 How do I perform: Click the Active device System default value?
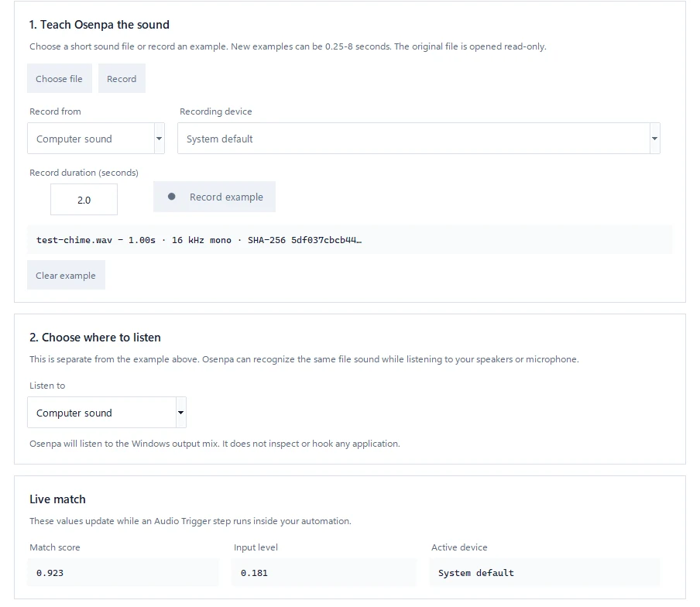[x=544, y=573]
